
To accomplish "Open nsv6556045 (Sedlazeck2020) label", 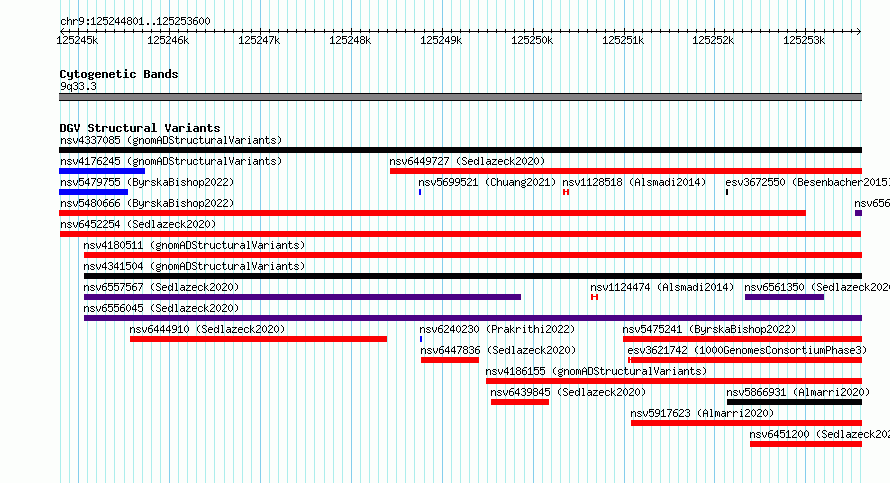I will [161, 308].
